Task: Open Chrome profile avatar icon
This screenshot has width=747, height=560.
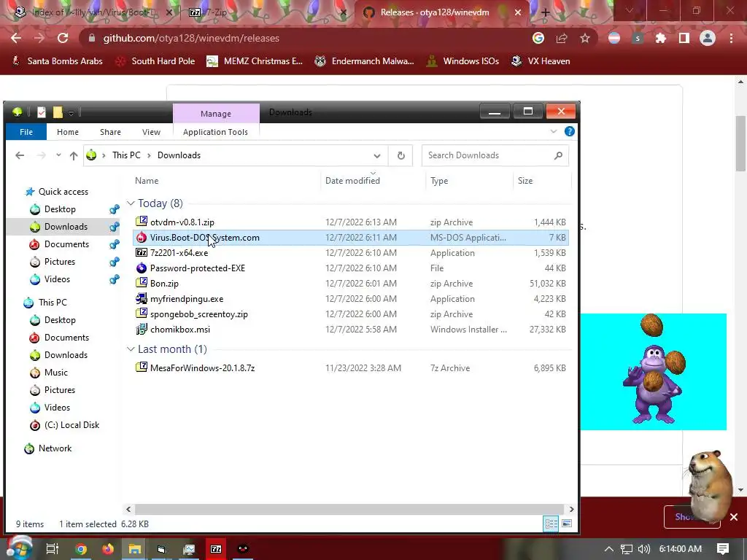Action: (x=708, y=38)
